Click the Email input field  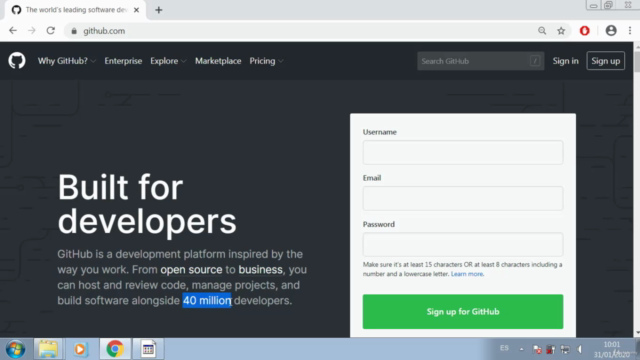(x=463, y=198)
